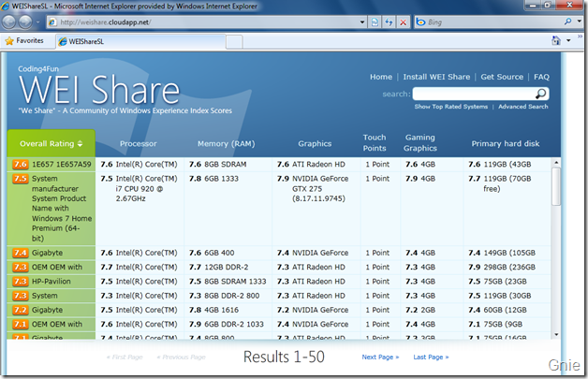Run search with the Bing magnifier icon

[568, 22]
